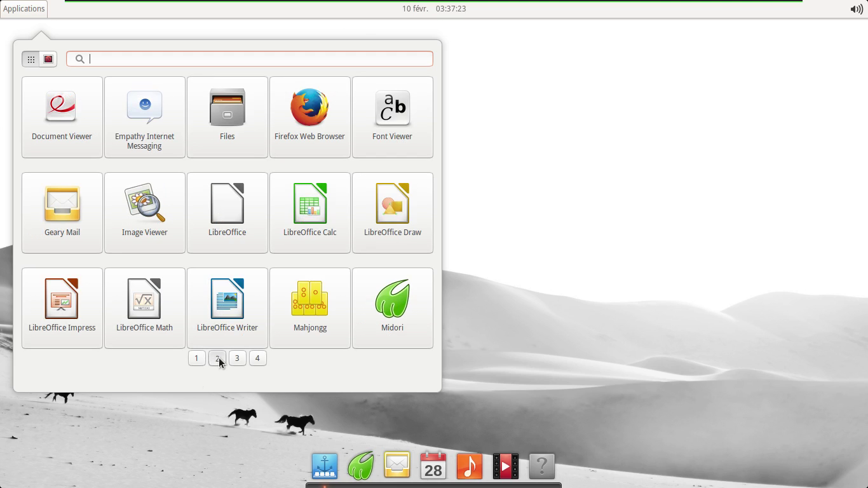Launch Empathy Internet Messaging
The height and width of the screenshot is (488, 868).
pyautogui.click(x=145, y=118)
